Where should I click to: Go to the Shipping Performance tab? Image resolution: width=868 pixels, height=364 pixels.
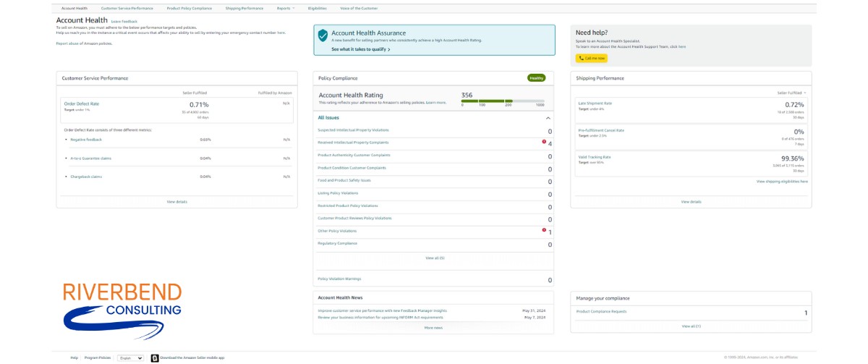coord(244,8)
